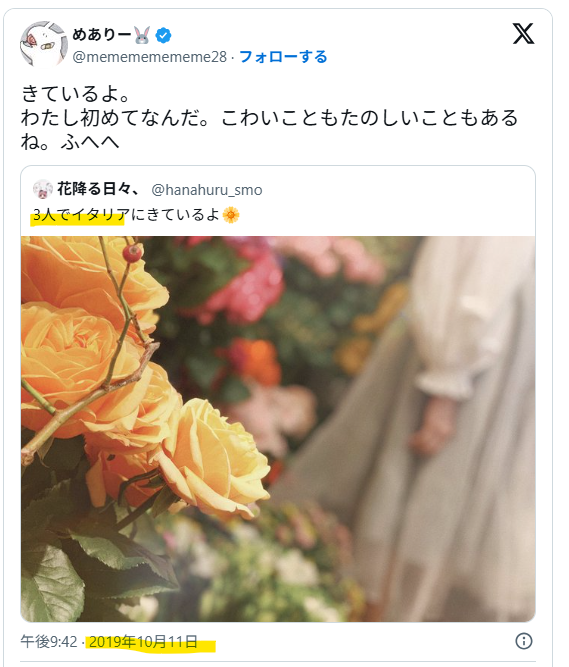The height and width of the screenshot is (667, 569).
Task: Open めありー display name link
Action: (102, 35)
